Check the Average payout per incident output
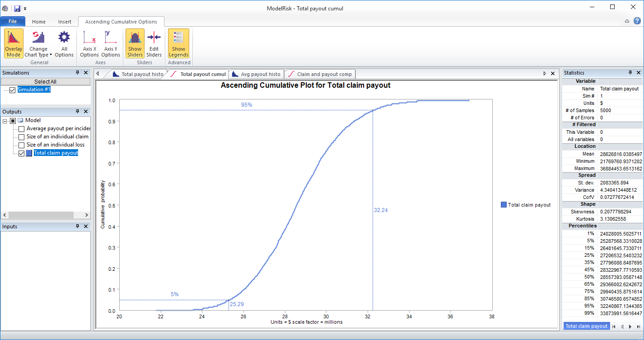This screenshot has height=340, width=644. pos(21,129)
